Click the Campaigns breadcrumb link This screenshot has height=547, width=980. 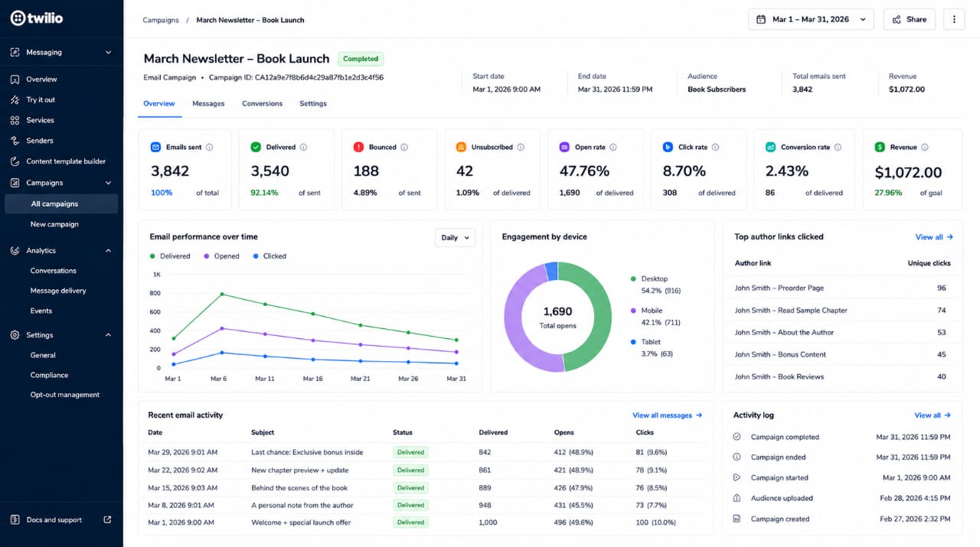coord(161,20)
